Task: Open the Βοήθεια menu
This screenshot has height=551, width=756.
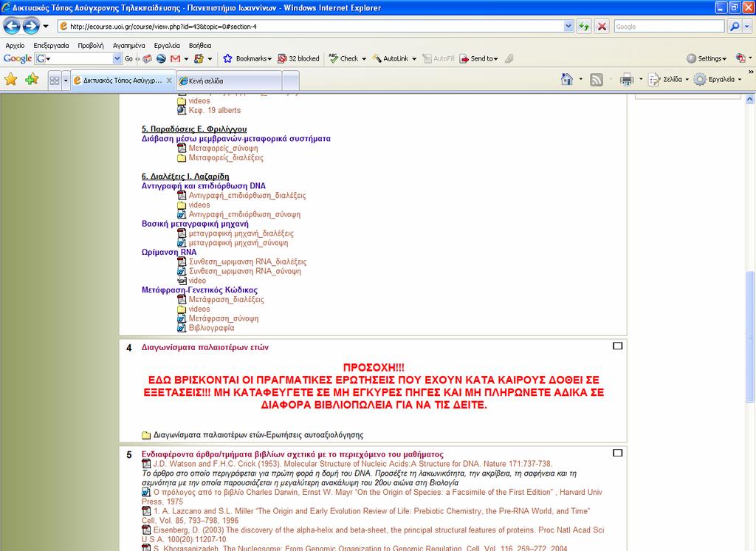Action: coord(200,45)
